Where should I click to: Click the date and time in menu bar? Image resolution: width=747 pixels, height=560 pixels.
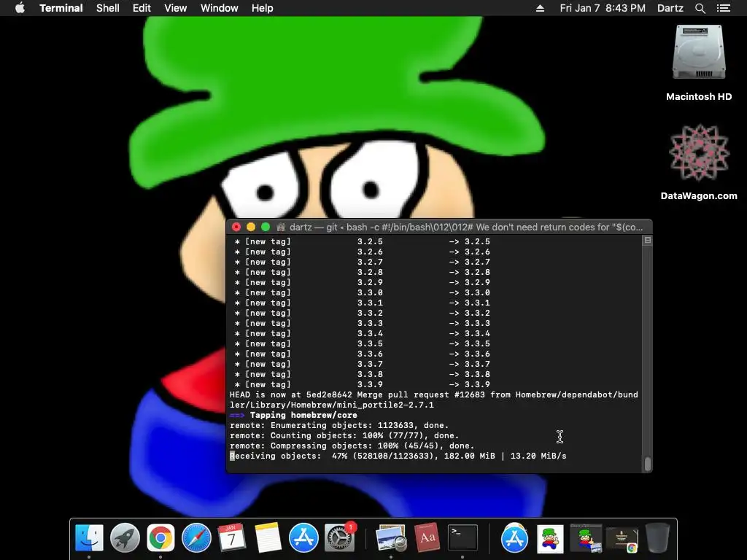pyautogui.click(x=603, y=8)
